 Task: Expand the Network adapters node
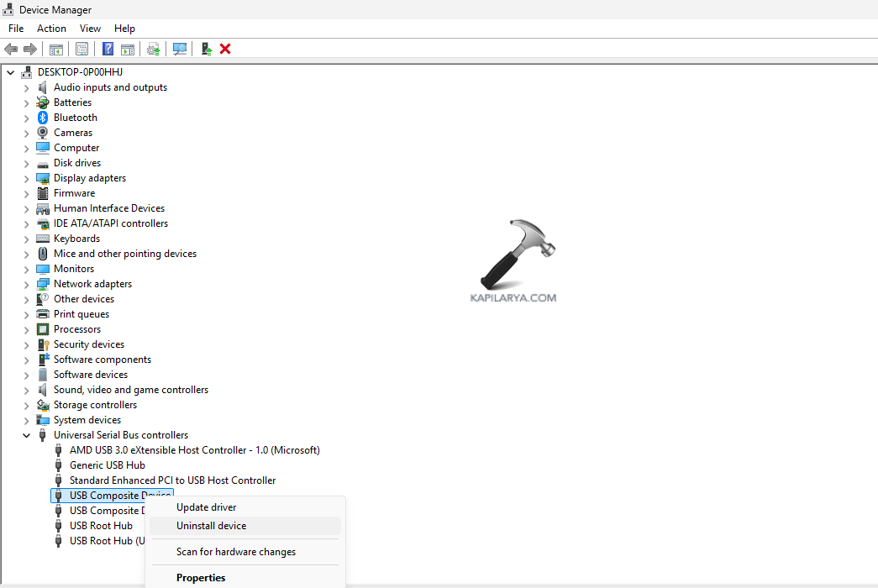pos(26,284)
